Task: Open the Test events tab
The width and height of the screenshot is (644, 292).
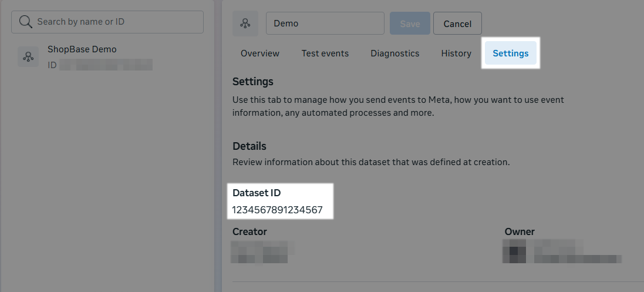Action: (325, 53)
